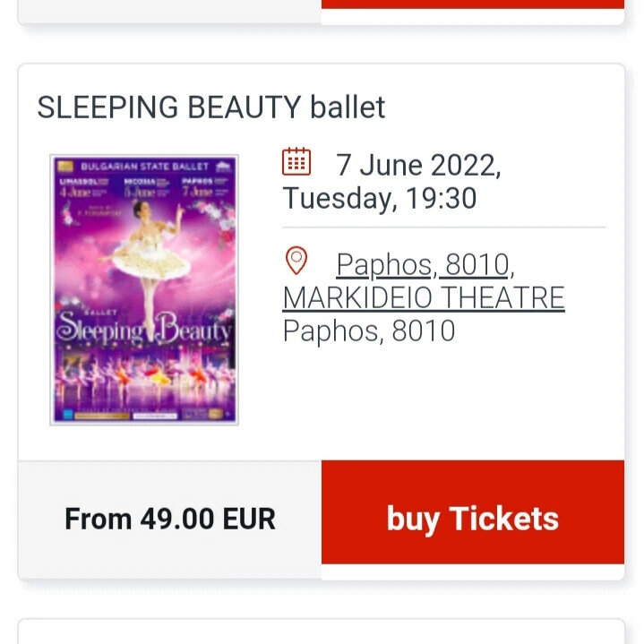644x644 pixels.
Task: Click the red calendar icon
Action: point(296,161)
